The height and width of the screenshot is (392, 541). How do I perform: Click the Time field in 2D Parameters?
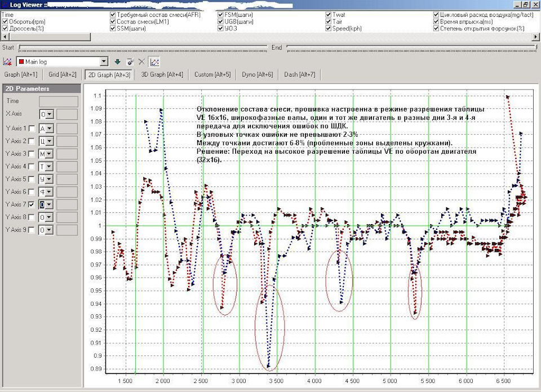(58, 101)
